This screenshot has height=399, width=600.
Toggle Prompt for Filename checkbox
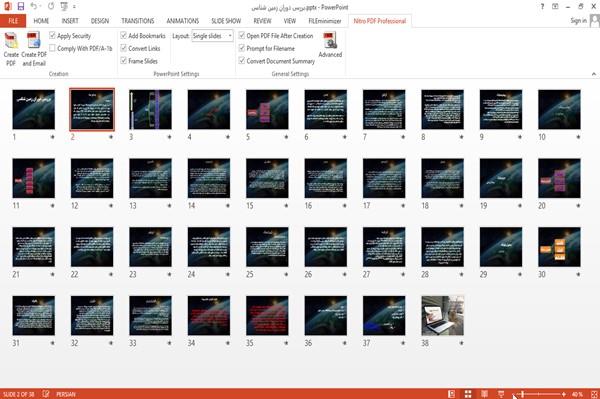(242, 48)
